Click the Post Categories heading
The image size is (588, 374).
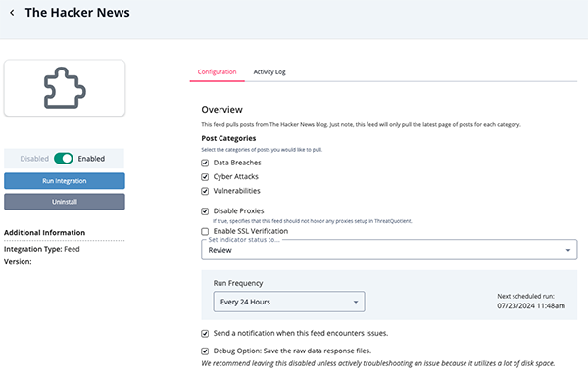click(x=228, y=138)
